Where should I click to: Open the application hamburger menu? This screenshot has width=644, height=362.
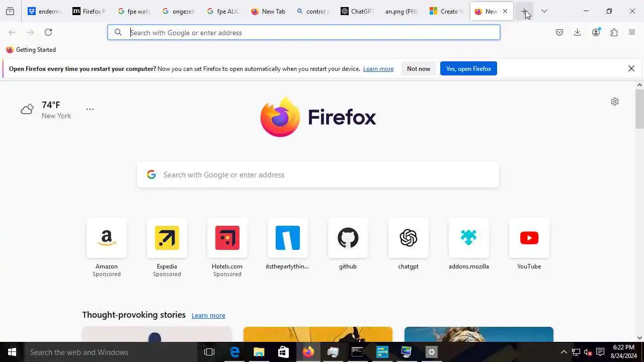632,32
